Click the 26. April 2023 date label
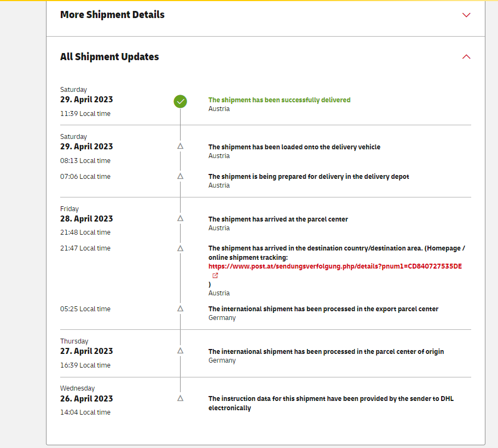 pyautogui.click(x=86, y=399)
